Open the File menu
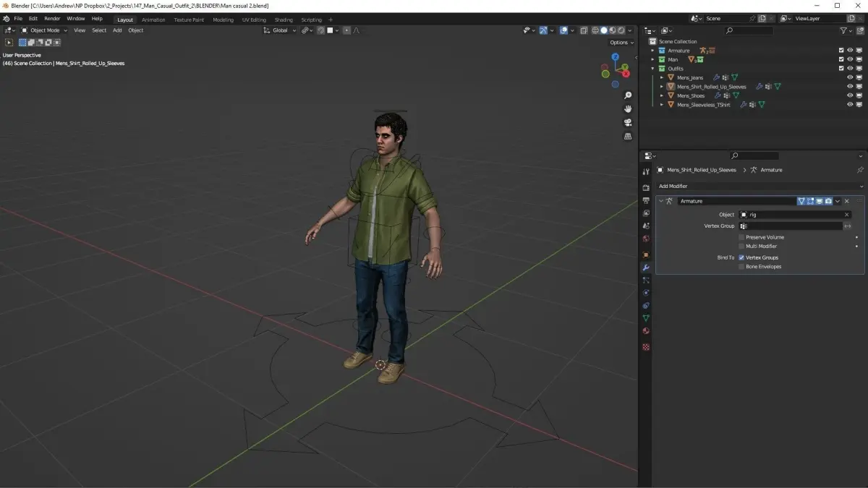The image size is (868, 488). [18, 19]
